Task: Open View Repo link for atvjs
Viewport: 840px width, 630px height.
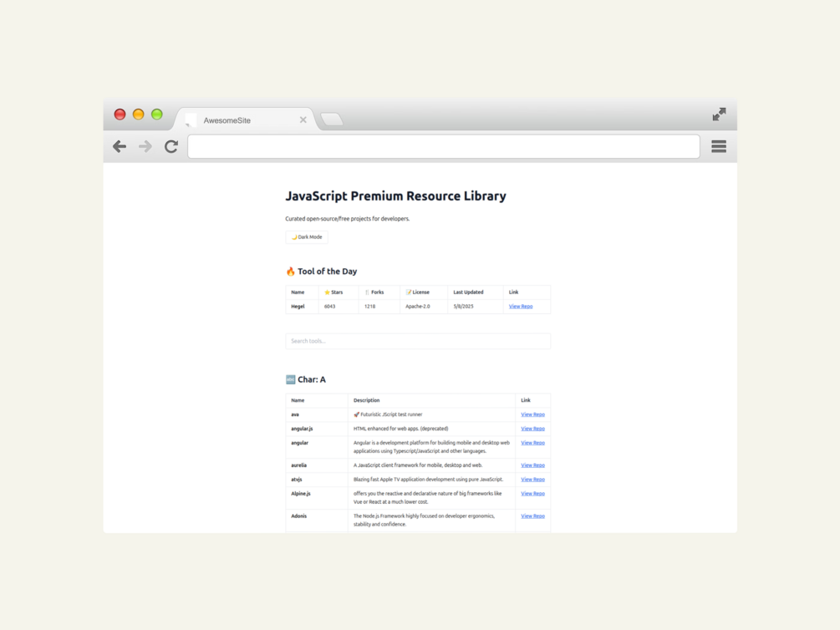Action: 532,480
